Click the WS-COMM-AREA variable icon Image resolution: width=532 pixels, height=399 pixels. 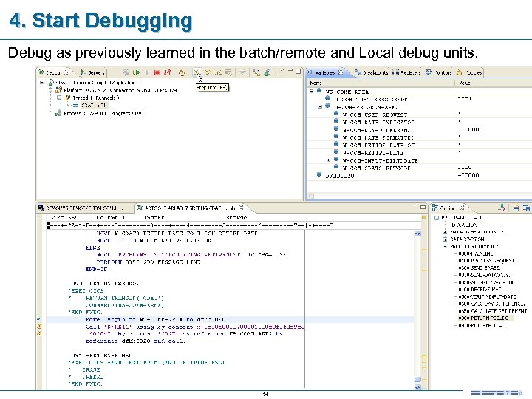(319, 91)
